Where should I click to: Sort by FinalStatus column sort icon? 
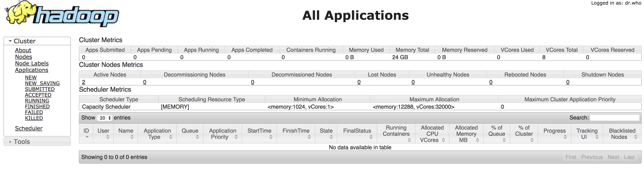coord(371,137)
